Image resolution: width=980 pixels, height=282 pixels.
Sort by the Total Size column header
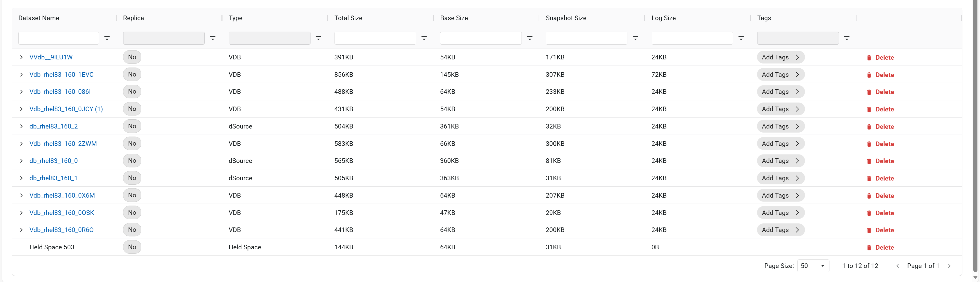tap(348, 18)
